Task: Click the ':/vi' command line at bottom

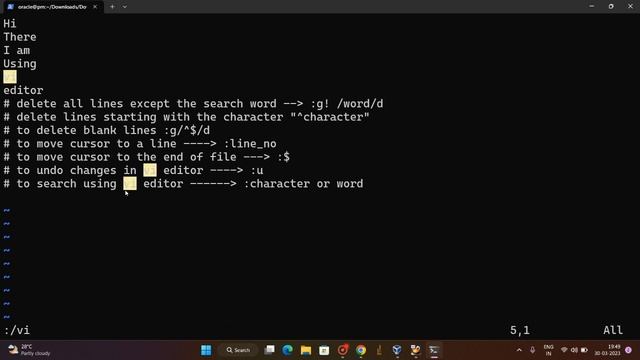Action: [17, 330]
